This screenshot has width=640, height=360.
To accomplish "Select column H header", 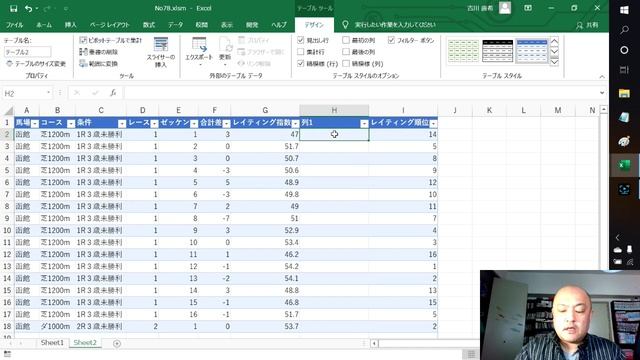I will click(x=334, y=110).
